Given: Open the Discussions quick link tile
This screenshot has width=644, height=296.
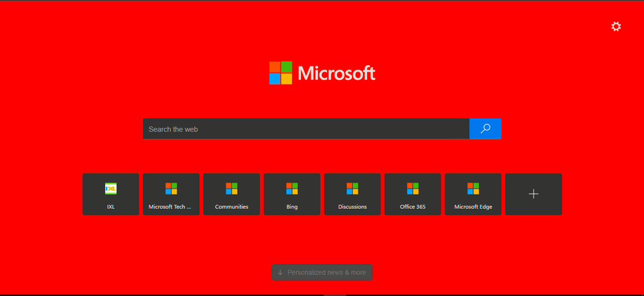Looking at the screenshot, I should click(353, 194).
